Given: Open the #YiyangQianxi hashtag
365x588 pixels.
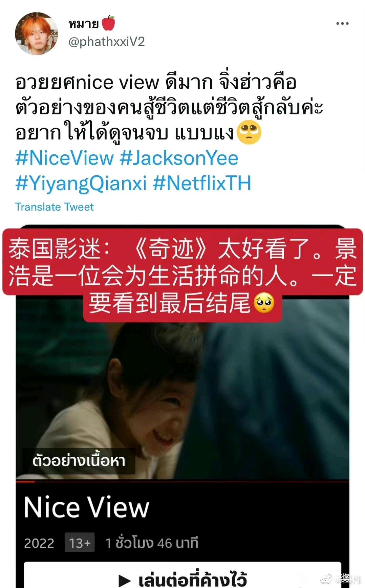Looking at the screenshot, I should pos(81,183).
